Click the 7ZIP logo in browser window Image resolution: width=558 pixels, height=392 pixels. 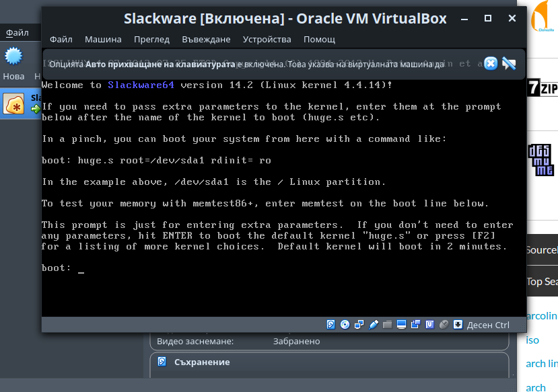[542, 87]
